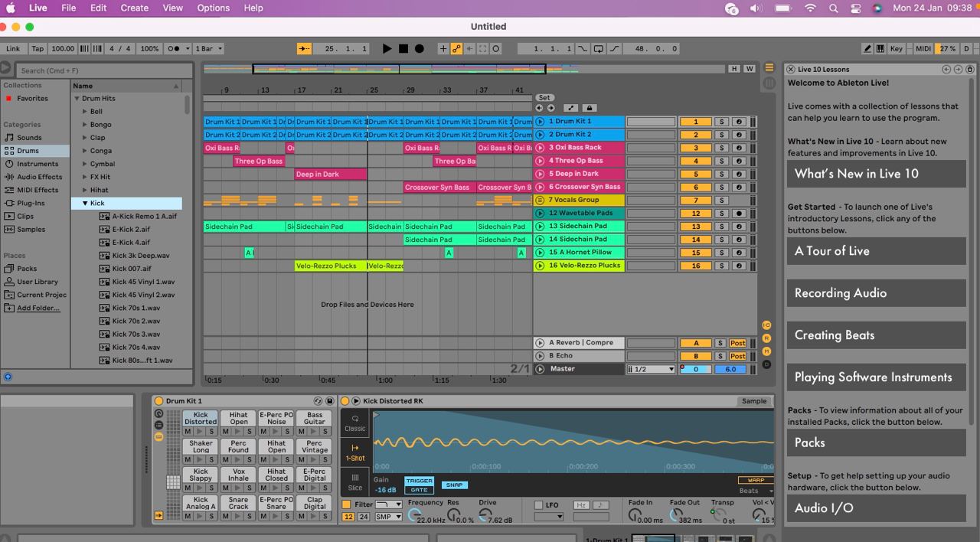Viewport: 980px width, 542px height.
Task: Expand the Conga folder
Action: [x=85, y=151]
